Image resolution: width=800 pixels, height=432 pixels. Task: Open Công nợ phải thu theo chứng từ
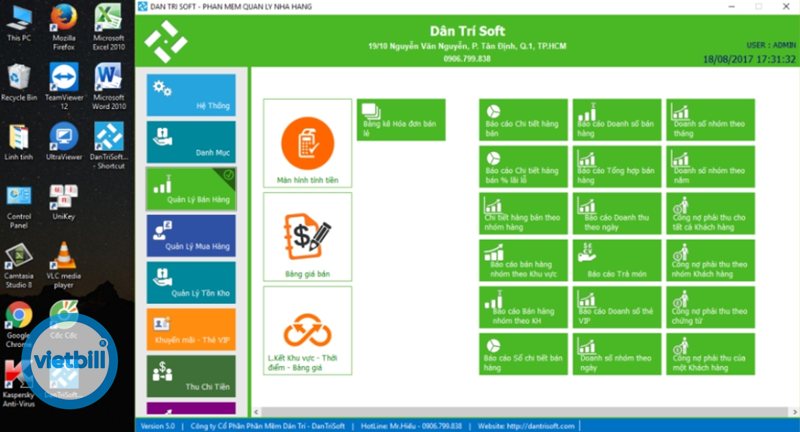click(711, 308)
